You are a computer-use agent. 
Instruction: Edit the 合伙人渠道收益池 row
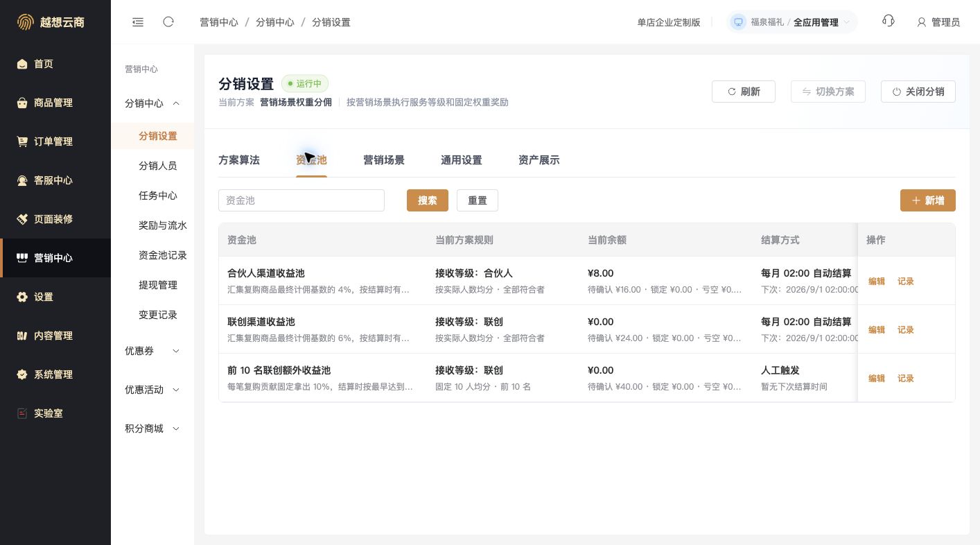[877, 282]
